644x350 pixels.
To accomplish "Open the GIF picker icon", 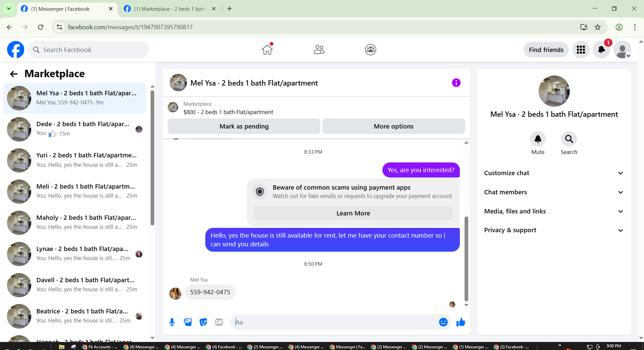I will pyautogui.click(x=219, y=322).
